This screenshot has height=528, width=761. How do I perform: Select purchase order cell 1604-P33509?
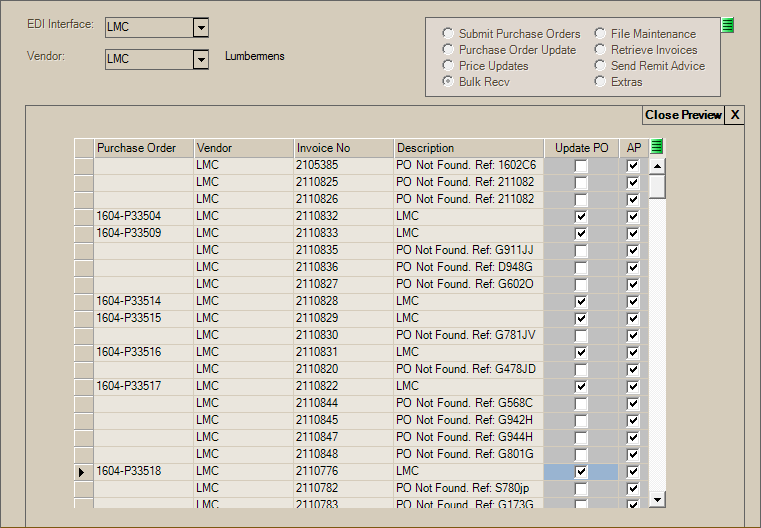[144, 233]
